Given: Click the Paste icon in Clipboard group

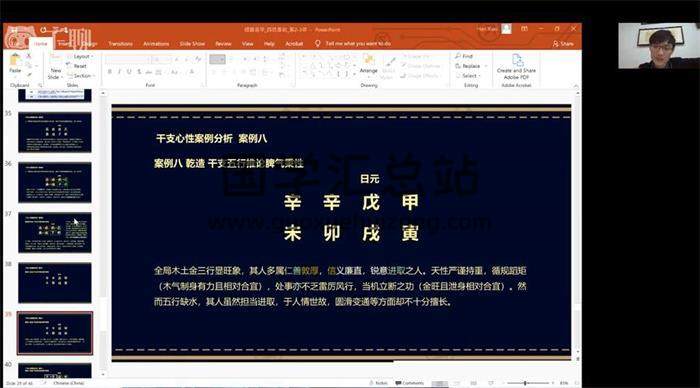Looking at the screenshot, I should pyautogui.click(x=15, y=60).
